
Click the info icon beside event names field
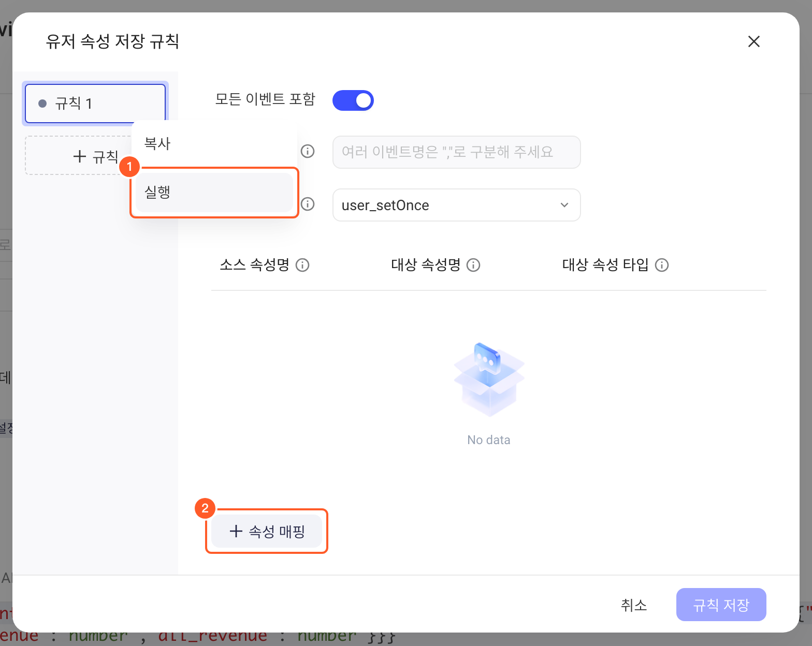pos(308,151)
